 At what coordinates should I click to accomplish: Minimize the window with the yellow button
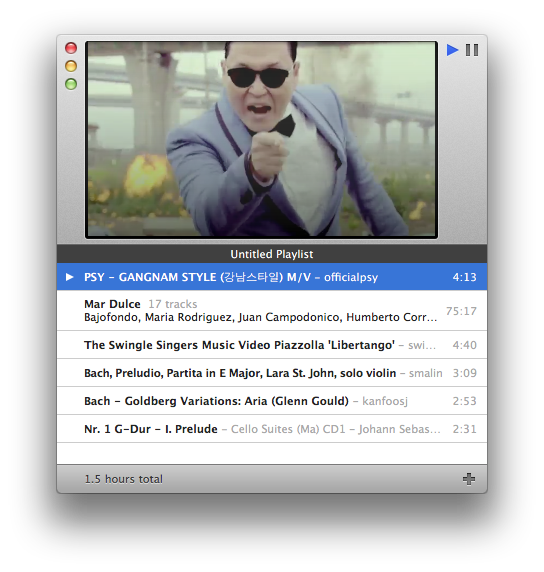tap(71, 66)
